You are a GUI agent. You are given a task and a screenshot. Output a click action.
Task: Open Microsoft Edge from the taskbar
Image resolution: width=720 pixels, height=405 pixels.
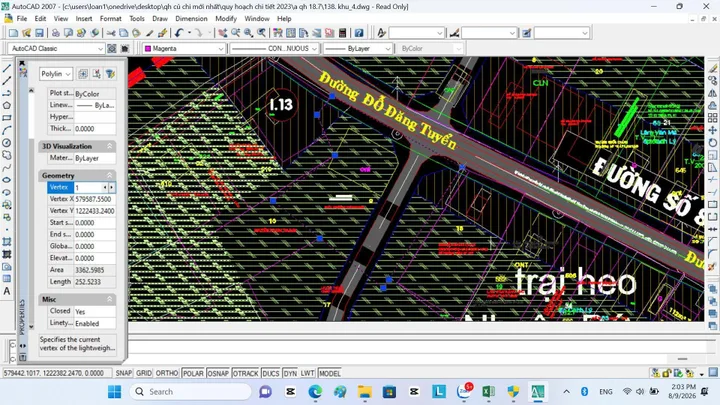coord(315,392)
